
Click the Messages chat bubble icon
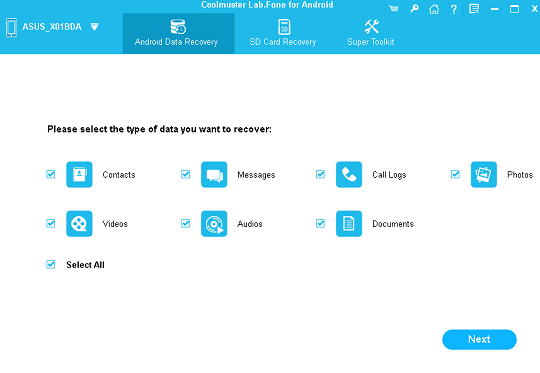coord(214,174)
